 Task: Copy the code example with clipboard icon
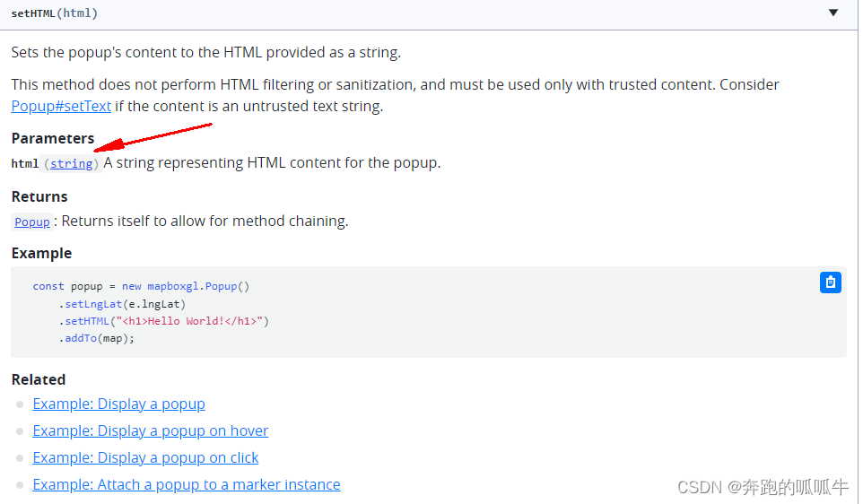tap(830, 282)
